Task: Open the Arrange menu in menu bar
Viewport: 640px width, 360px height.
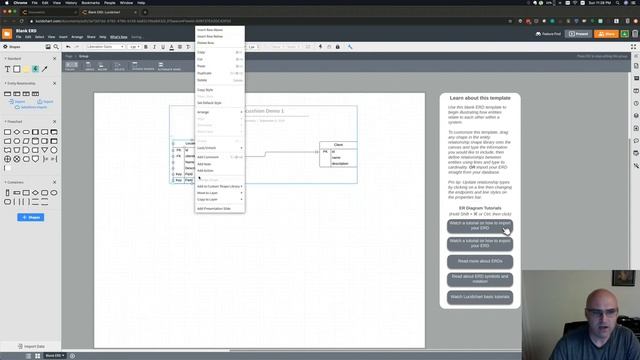Action: (x=77, y=37)
